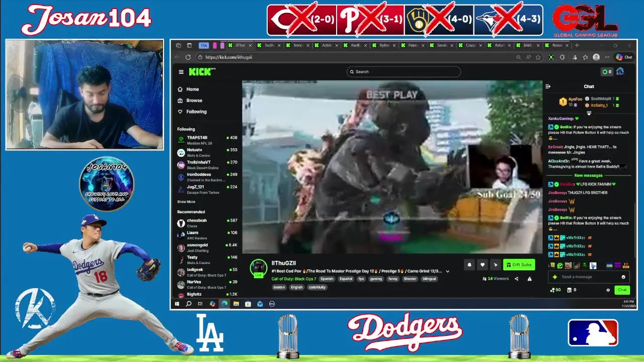Open NurVes recommended channel
Screen dimensions: 644x362
(x=207, y=284)
